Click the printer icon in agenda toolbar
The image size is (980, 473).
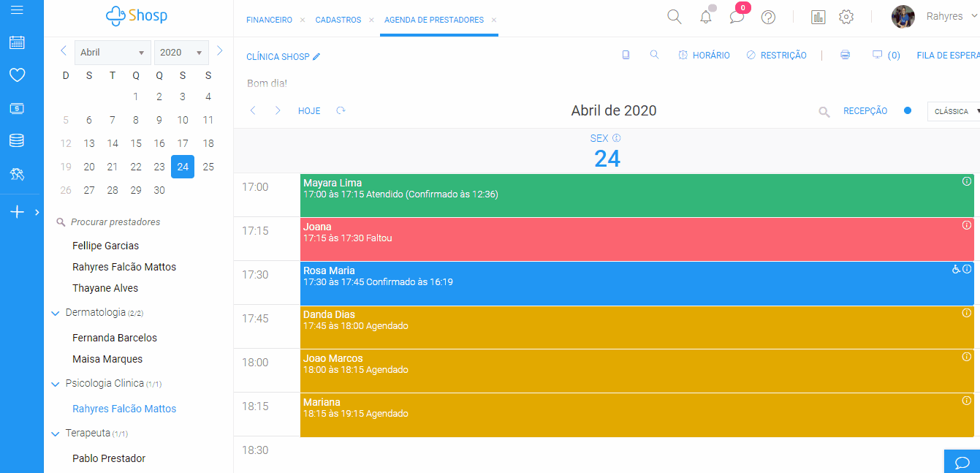tap(846, 55)
